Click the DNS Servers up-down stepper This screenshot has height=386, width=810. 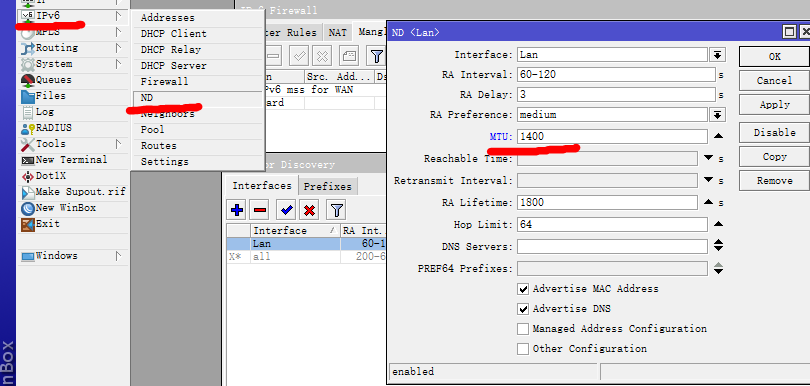(x=718, y=245)
